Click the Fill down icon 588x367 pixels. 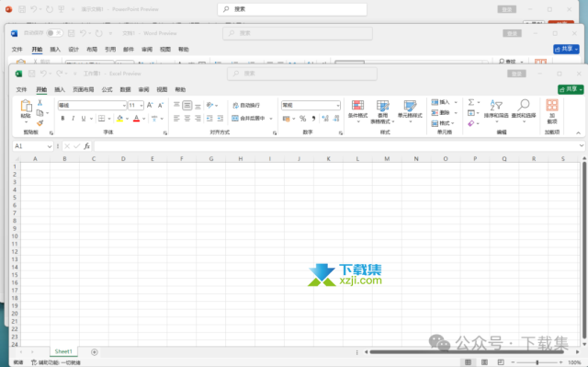471,112
